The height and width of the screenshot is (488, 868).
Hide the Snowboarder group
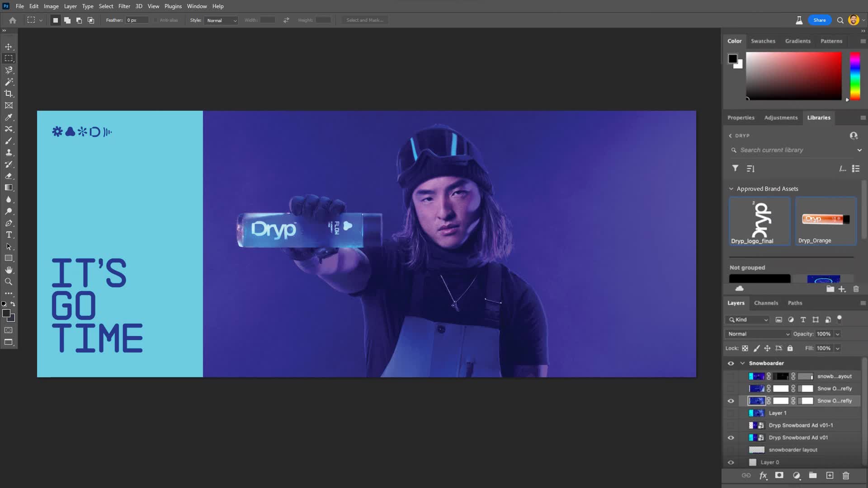[x=731, y=363]
